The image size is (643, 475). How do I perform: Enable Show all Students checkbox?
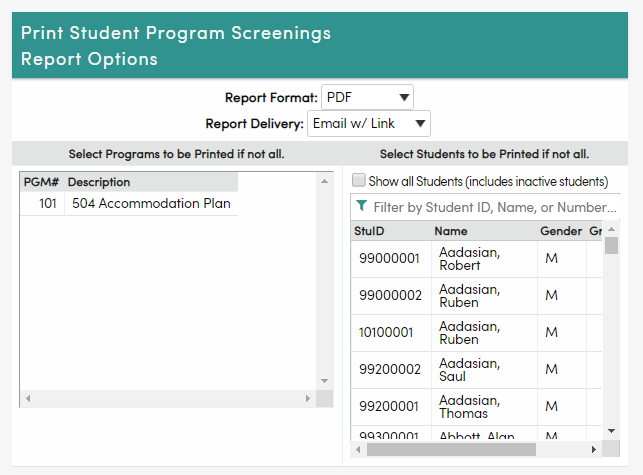(x=359, y=182)
